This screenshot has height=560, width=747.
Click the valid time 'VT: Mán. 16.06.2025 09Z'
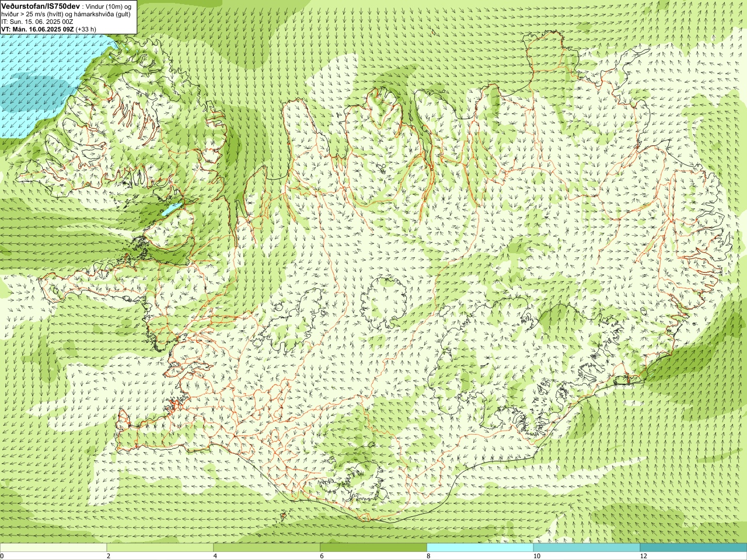click(x=37, y=29)
